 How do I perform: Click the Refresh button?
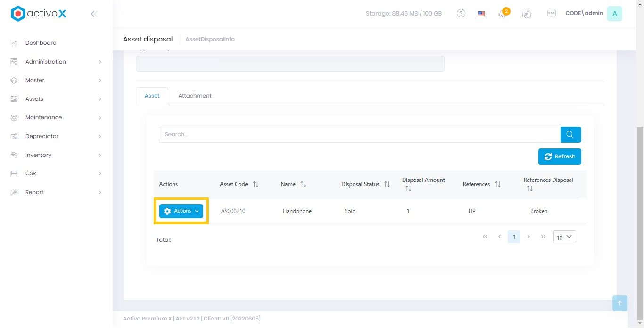pos(560,157)
